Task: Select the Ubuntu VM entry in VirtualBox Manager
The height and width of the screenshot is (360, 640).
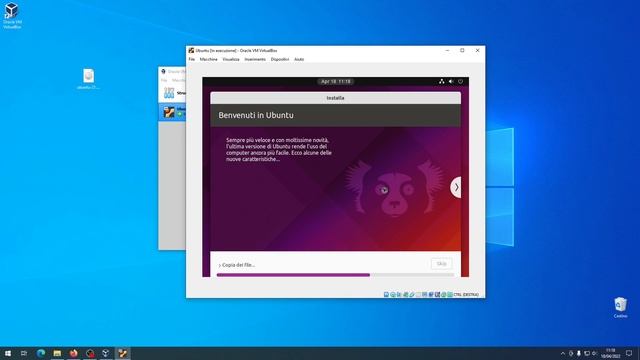Action: (172, 111)
